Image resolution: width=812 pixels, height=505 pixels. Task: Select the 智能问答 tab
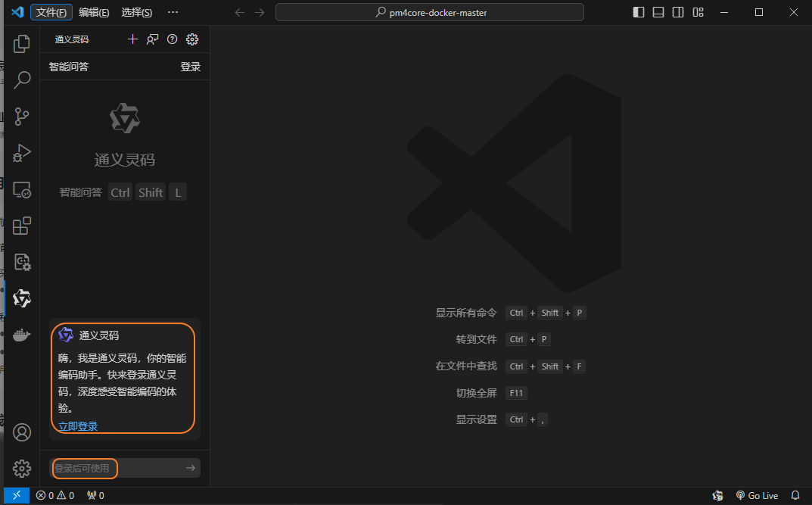point(69,67)
